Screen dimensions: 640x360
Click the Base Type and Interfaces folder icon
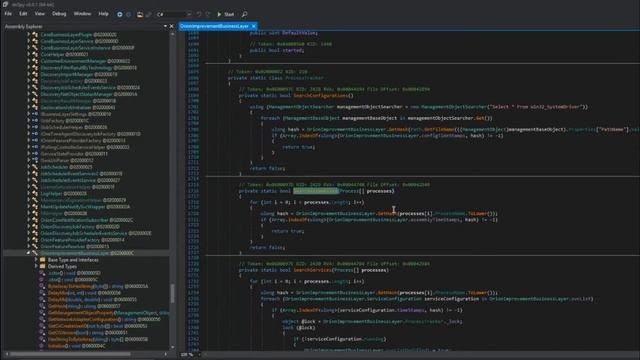click(42, 260)
